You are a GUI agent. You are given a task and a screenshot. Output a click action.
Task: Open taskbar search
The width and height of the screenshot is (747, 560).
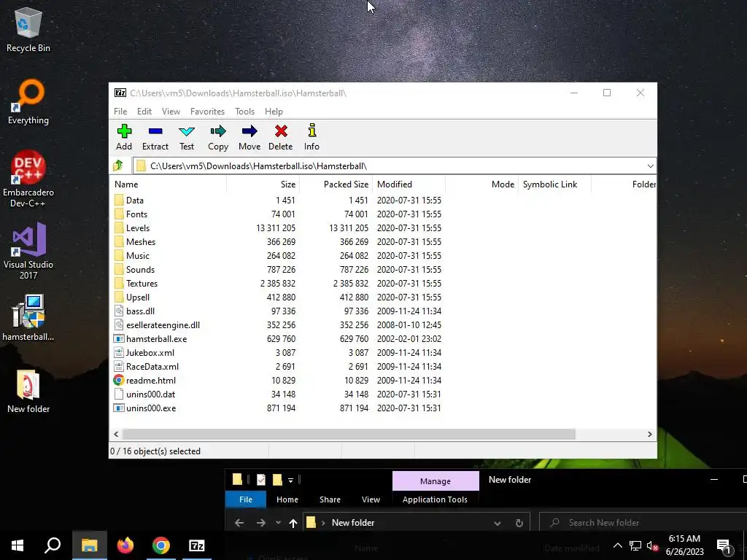pyautogui.click(x=53, y=545)
